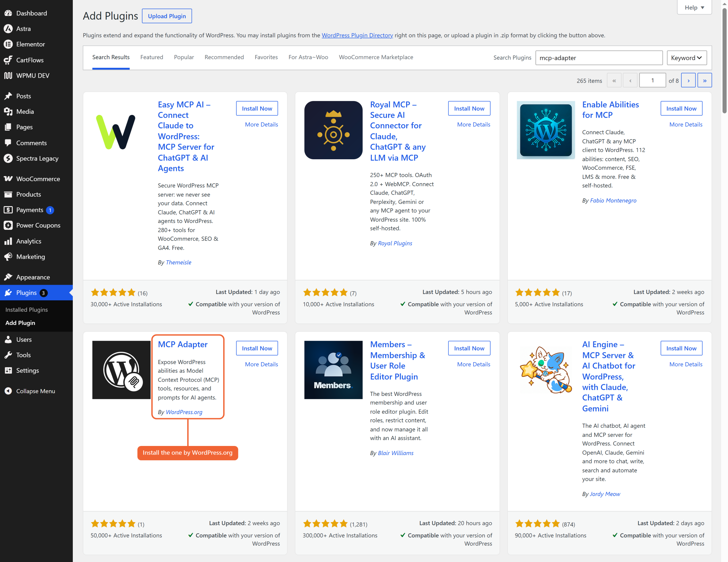Image resolution: width=728 pixels, height=562 pixels.
Task: Click the Posts pushpin icon
Action: point(8,96)
